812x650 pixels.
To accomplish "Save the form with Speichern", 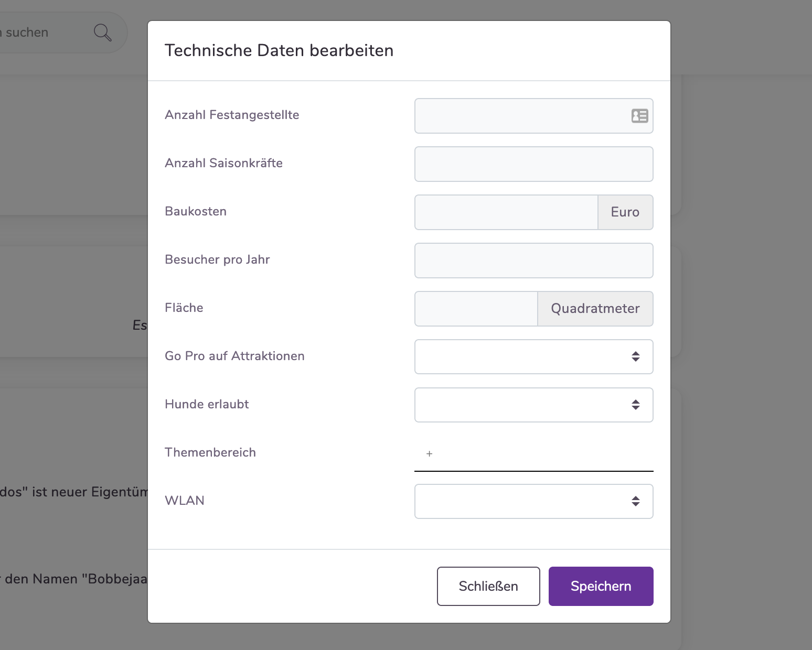I will (601, 586).
